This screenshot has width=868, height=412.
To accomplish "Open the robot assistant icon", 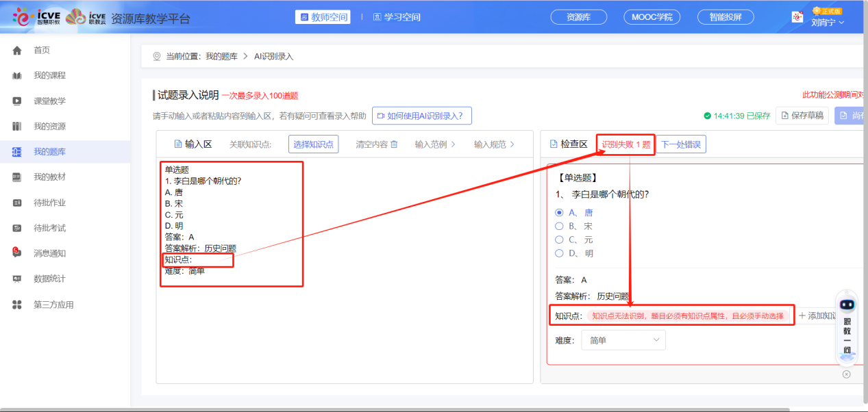I will 847,305.
